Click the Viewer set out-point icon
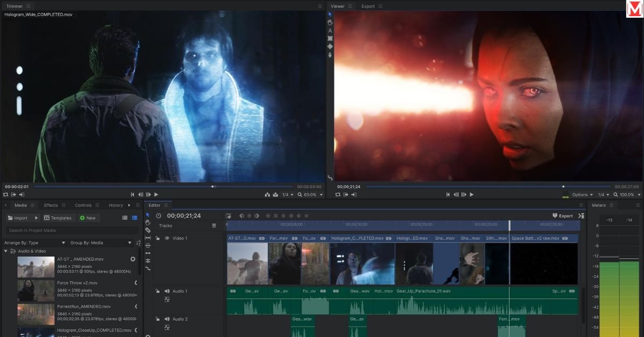This screenshot has width=644, height=337. coord(354,194)
